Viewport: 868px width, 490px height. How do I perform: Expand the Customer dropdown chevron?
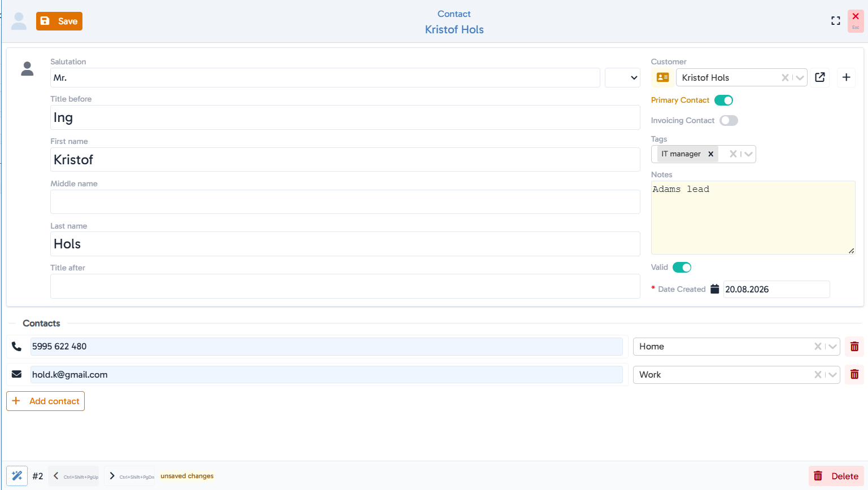800,78
